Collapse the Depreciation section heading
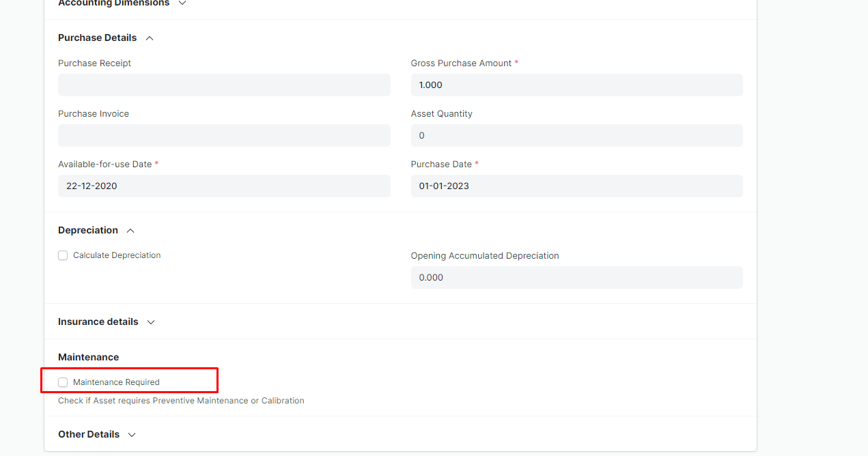868x456 pixels. coord(88,231)
